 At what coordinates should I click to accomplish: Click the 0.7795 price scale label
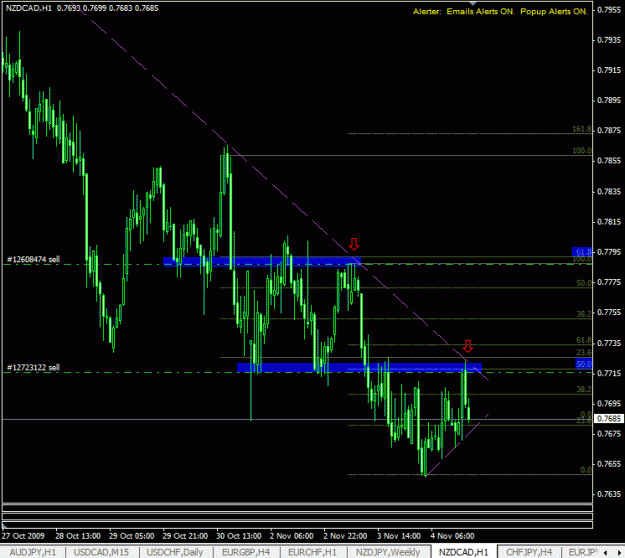tap(609, 252)
